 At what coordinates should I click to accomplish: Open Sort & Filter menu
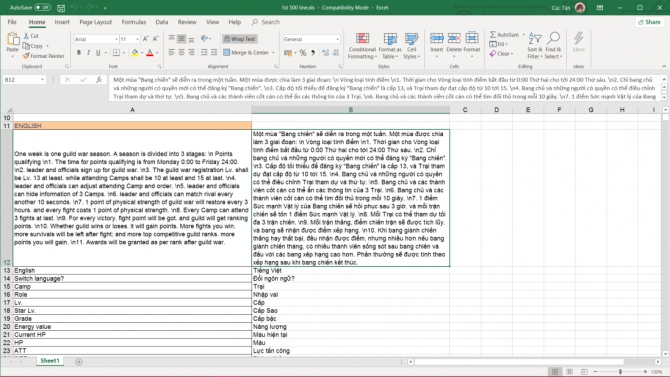point(535,46)
